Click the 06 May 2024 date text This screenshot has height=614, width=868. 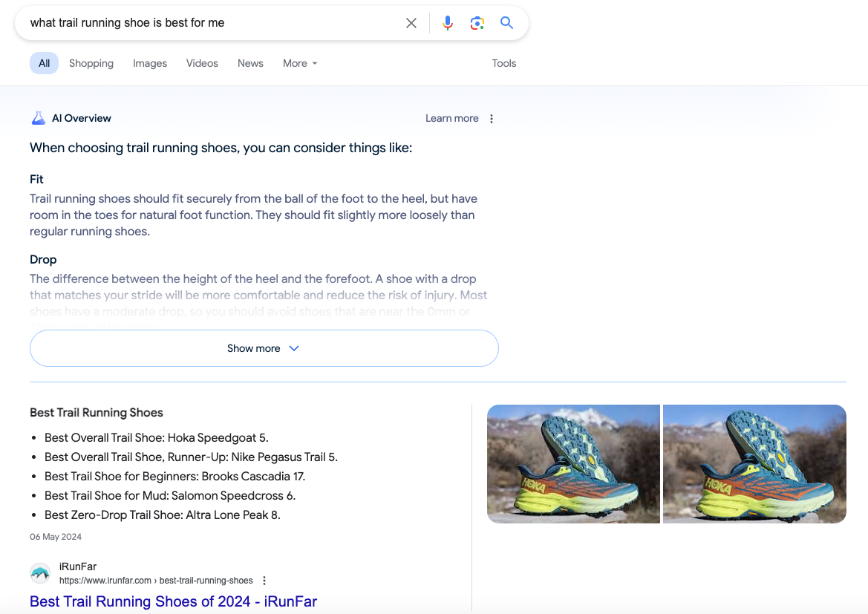click(x=56, y=537)
